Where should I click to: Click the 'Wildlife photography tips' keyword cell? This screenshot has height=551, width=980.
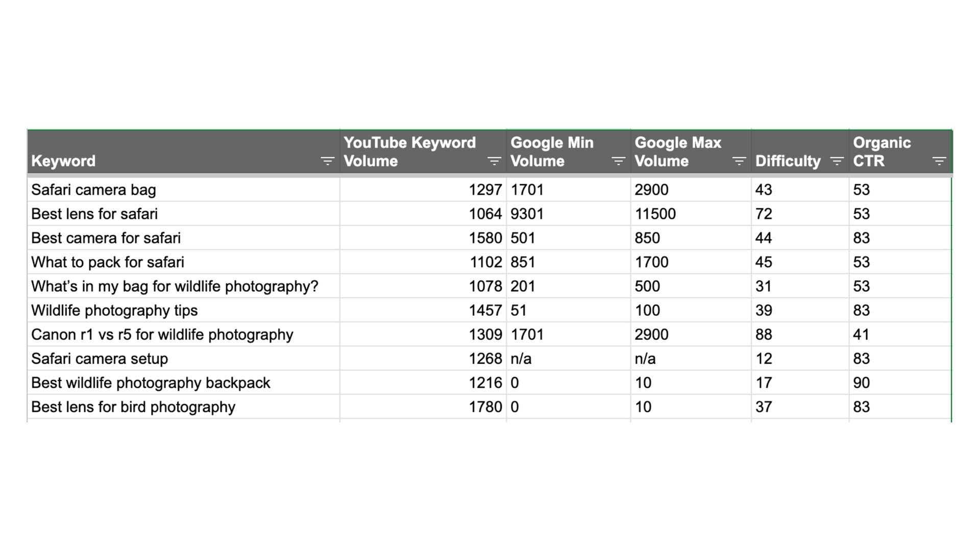click(x=114, y=310)
